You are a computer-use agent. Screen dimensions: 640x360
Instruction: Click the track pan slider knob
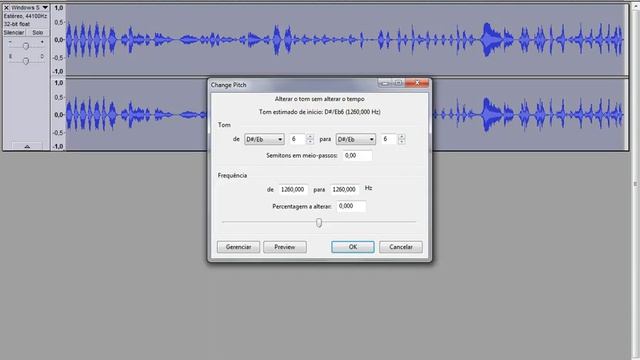click(26, 61)
